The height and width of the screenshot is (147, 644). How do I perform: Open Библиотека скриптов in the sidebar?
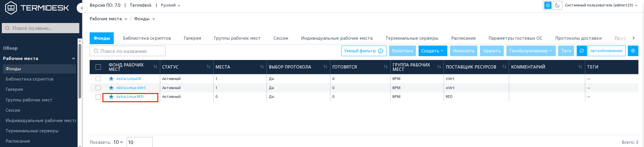pyautogui.click(x=29, y=79)
